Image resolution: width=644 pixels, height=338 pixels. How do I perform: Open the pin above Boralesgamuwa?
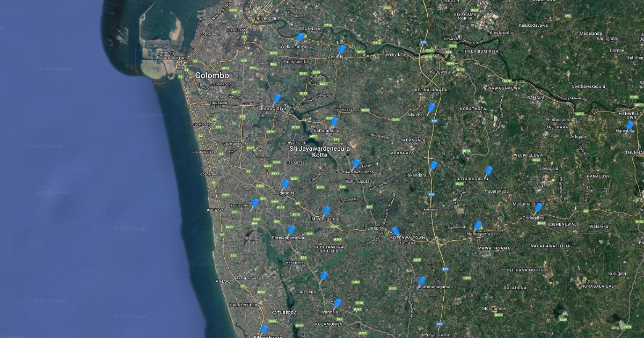pos(291,230)
